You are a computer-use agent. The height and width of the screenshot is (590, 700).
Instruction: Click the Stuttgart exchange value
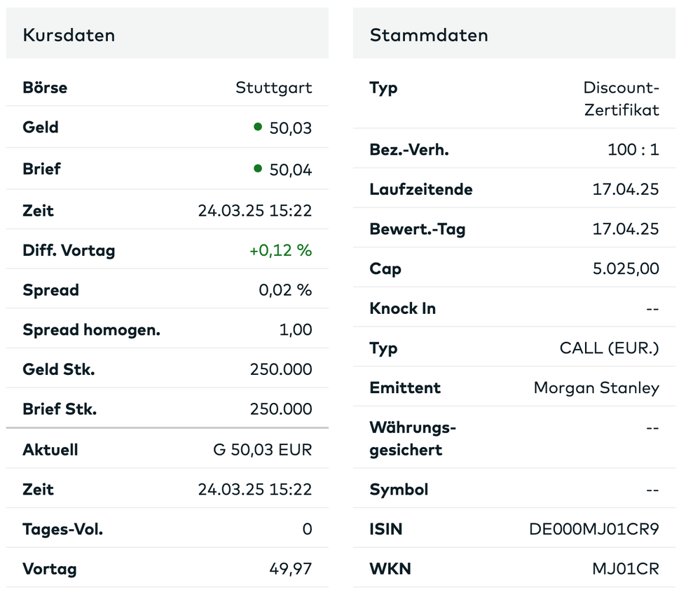(274, 88)
